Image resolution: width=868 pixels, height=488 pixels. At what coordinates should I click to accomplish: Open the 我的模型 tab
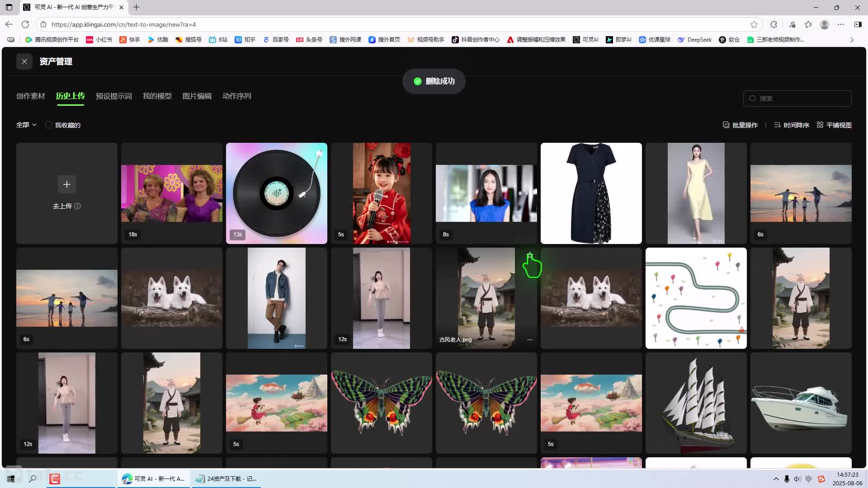coord(157,96)
